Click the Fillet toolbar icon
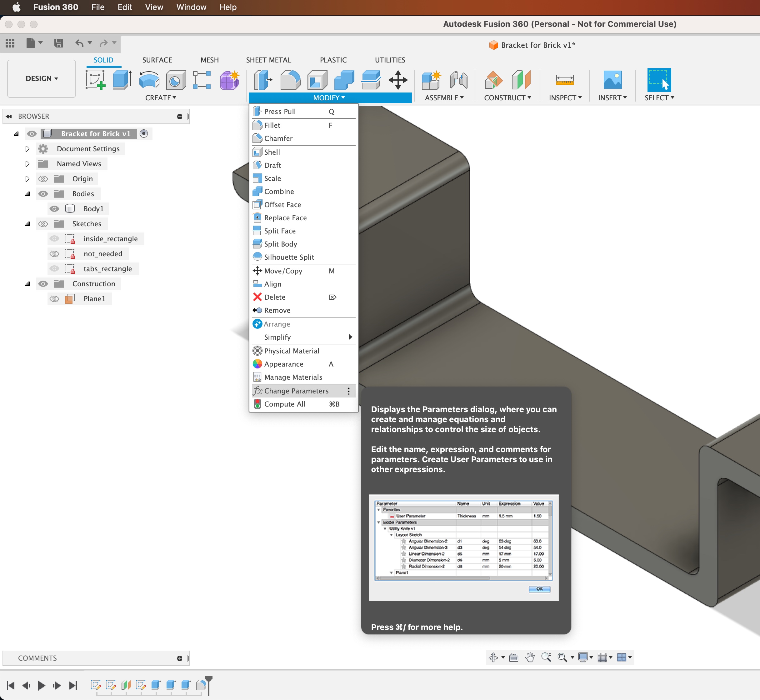 pos(290,80)
